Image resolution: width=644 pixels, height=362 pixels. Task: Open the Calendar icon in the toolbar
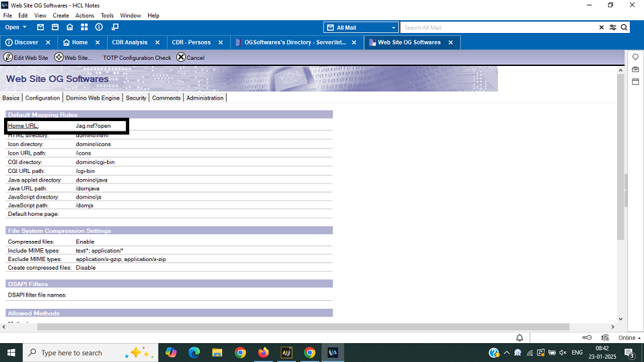tap(55, 27)
